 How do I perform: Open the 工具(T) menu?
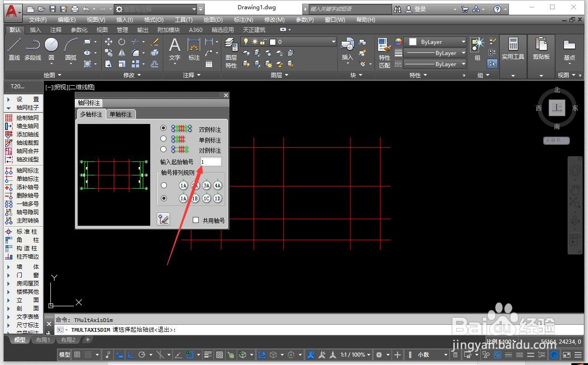tap(184, 19)
